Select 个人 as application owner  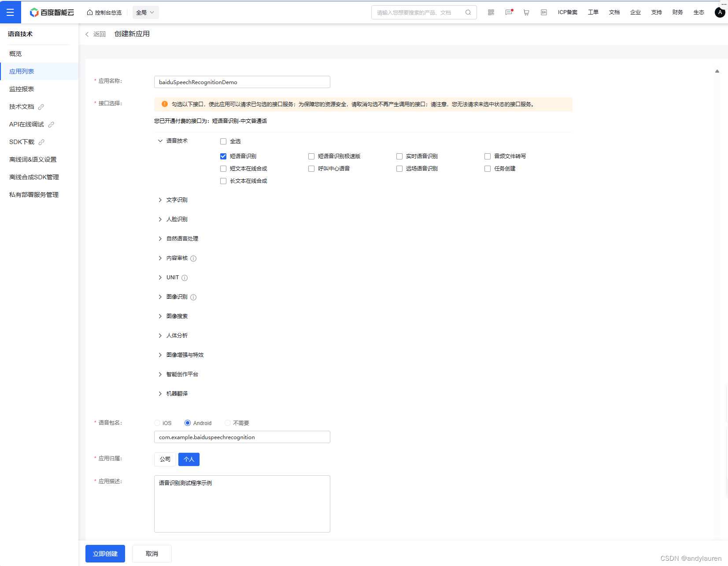pyautogui.click(x=189, y=459)
